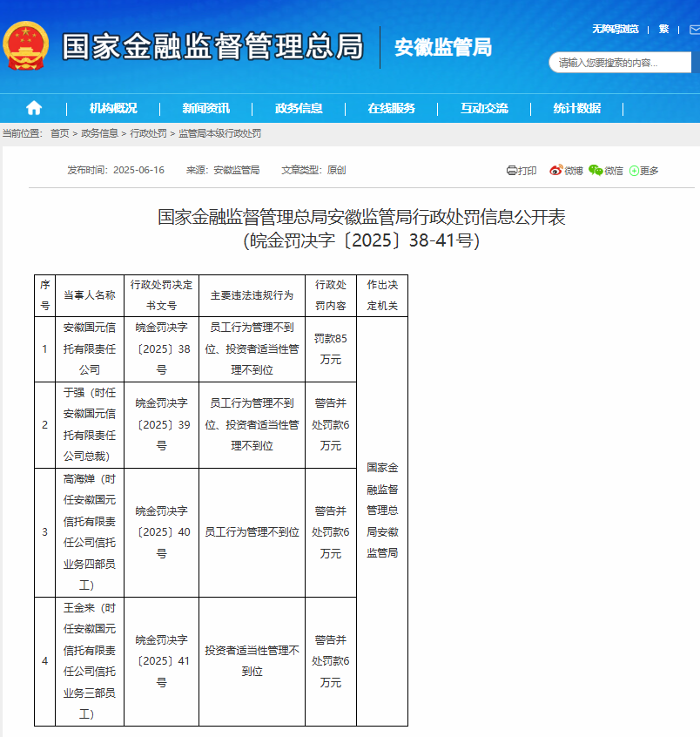
Task: Click the 无障碍浏览 link
Action: click(x=615, y=29)
